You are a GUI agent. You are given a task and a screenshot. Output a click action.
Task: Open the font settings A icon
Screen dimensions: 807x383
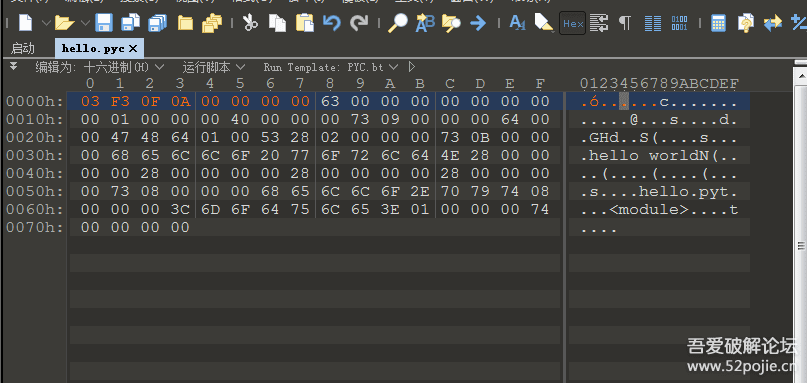pyautogui.click(x=517, y=23)
